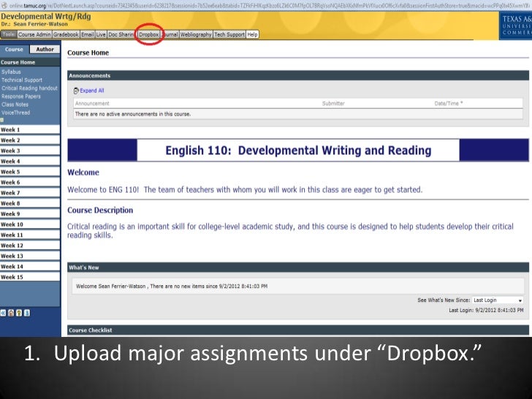Open Week 1 in the sidebar
Viewport: 532px width, 399px height.
point(30,129)
